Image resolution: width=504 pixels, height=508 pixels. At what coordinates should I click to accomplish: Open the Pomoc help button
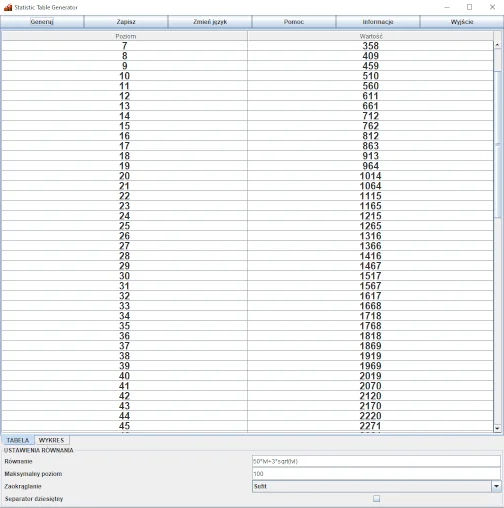click(x=294, y=22)
